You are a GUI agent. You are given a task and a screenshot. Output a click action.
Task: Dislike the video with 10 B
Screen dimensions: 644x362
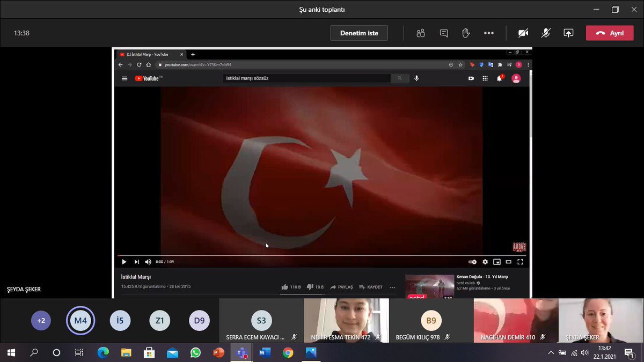(x=315, y=287)
